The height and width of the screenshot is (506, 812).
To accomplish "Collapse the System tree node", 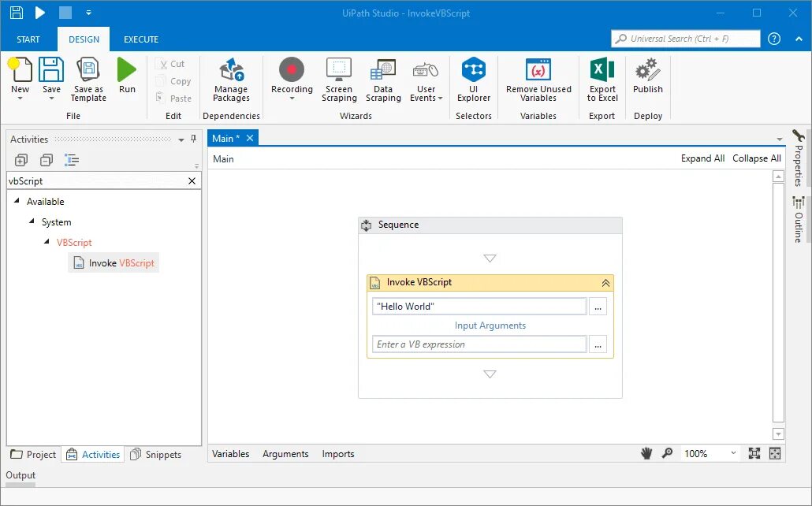I will coord(32,221).
